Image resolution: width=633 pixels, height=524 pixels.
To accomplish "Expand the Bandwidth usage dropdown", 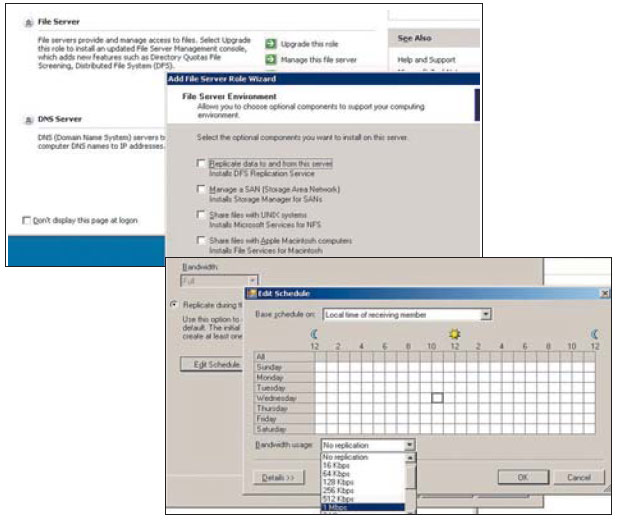I will (409, 444).
